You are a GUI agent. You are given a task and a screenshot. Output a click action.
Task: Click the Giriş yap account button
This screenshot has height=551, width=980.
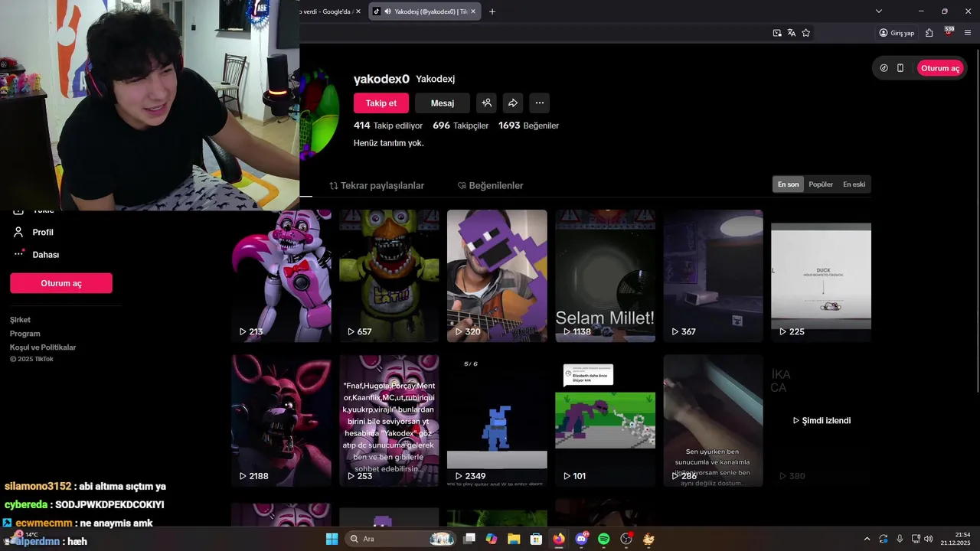pyautogui.click(x=897, y=33)
